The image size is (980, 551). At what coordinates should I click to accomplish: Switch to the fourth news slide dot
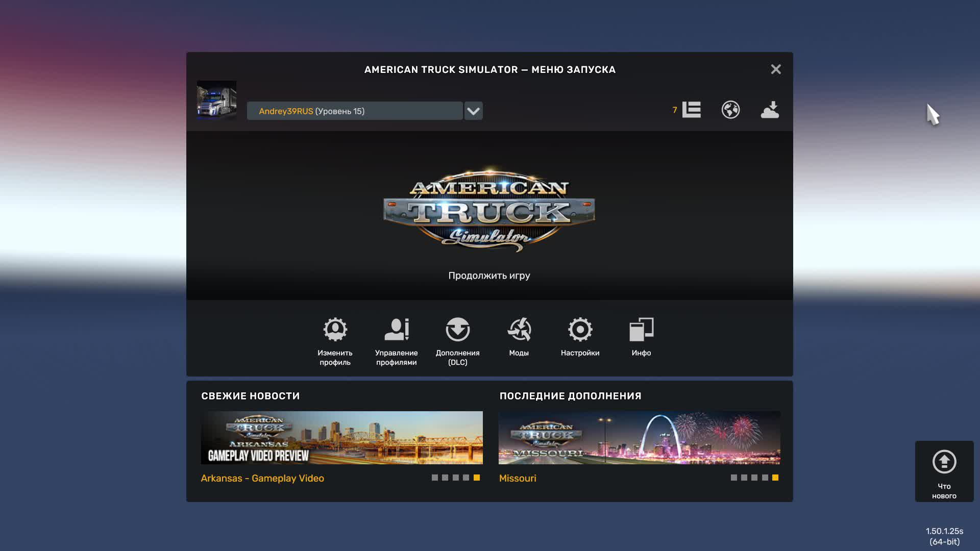click(465, 478)
